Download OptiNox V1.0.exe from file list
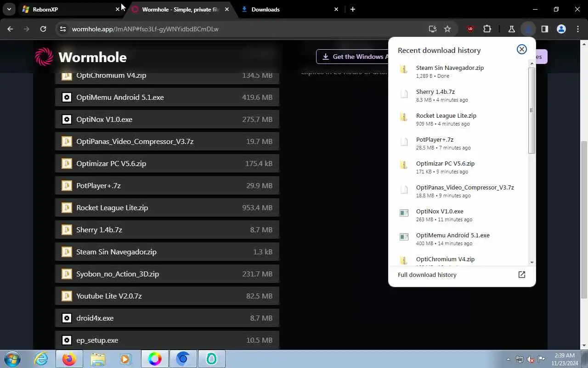The image size is (588, 368). tap(167, 119)
